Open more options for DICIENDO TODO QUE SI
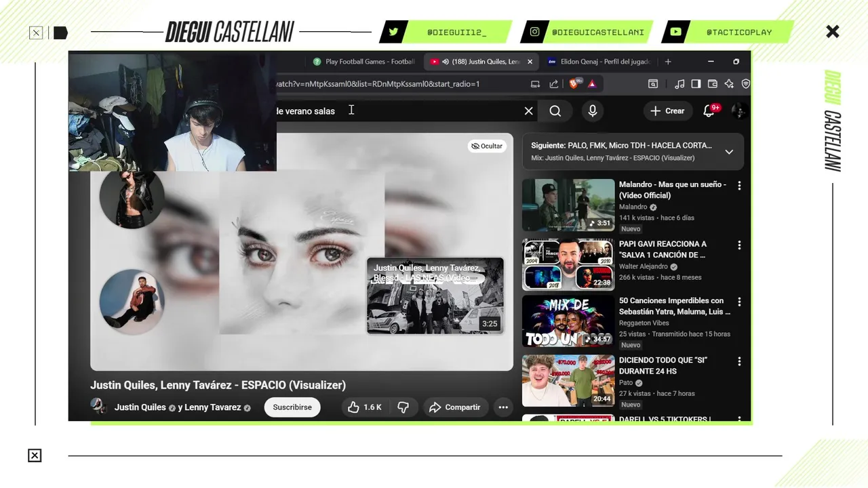 [739, 361]
